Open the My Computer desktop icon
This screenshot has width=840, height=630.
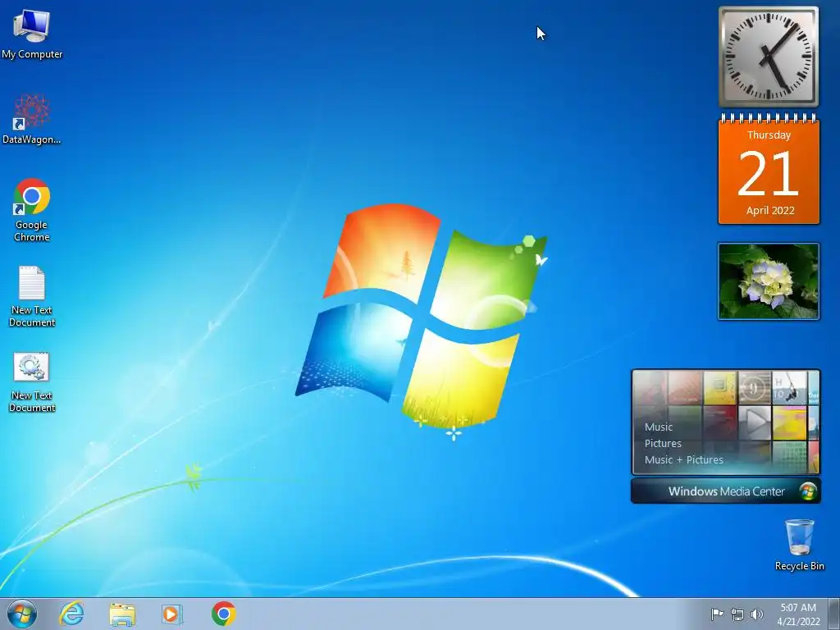32,34
